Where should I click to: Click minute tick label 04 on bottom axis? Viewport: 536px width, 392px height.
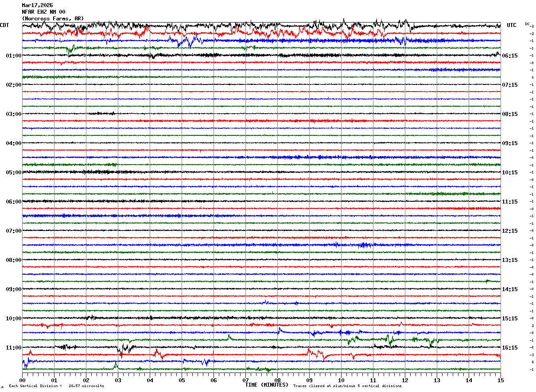150,380
